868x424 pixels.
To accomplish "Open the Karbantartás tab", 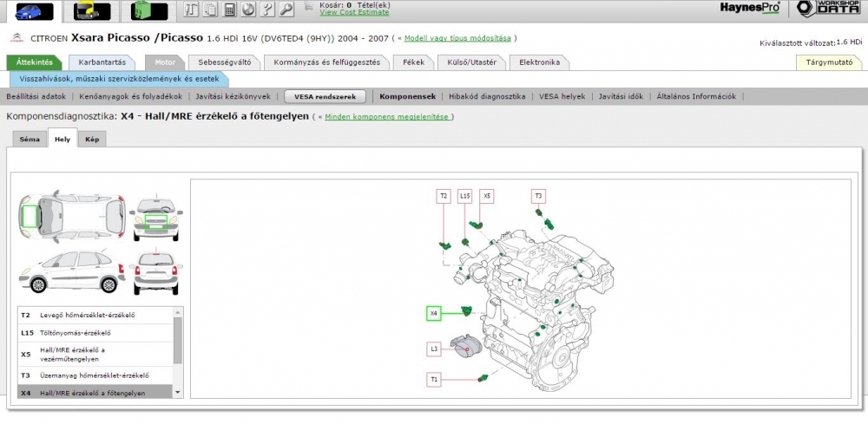I will (x=102, y=62).
